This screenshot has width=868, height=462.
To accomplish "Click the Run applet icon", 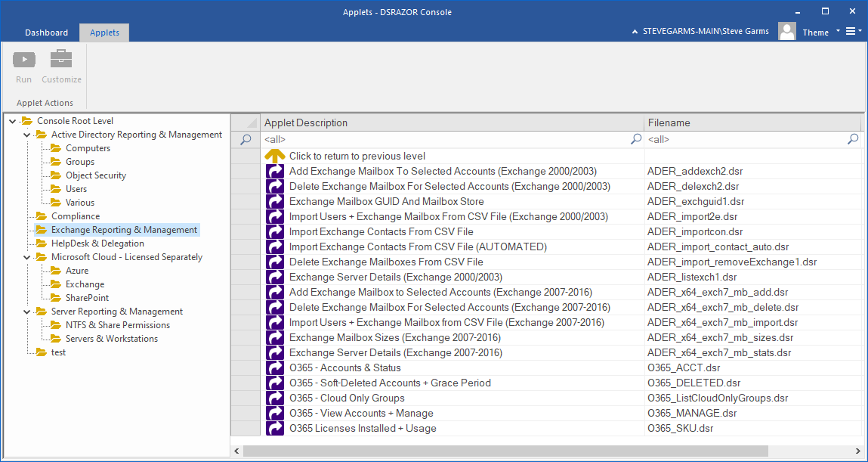I will tap(23, 60).
